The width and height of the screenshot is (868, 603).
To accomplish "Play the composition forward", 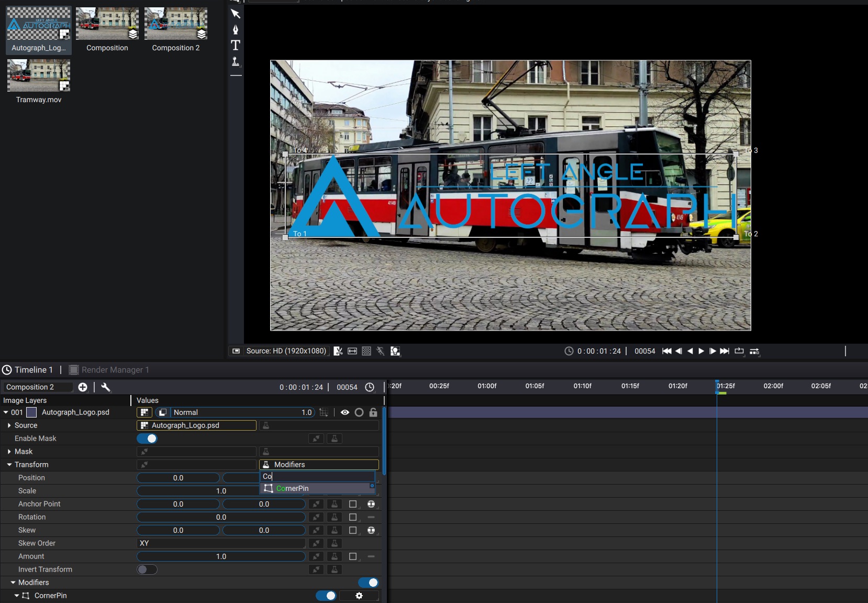I will click(701, 351).
